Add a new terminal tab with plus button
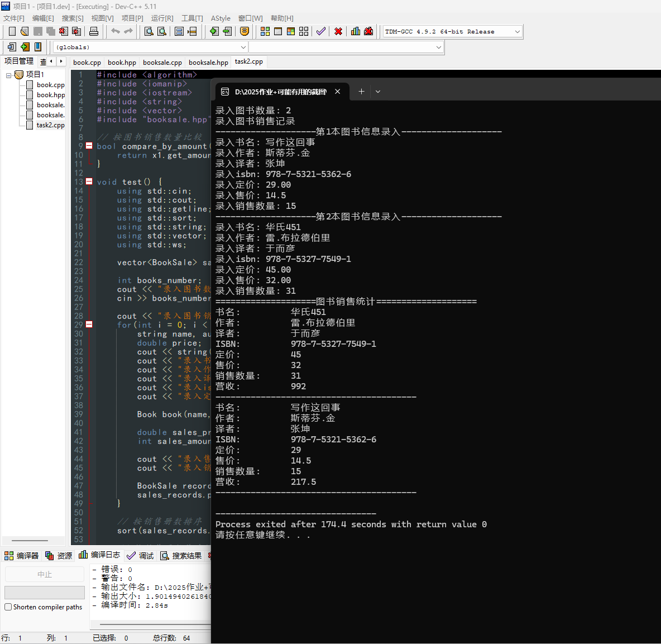The image size is (661, 644). (361, 92)
